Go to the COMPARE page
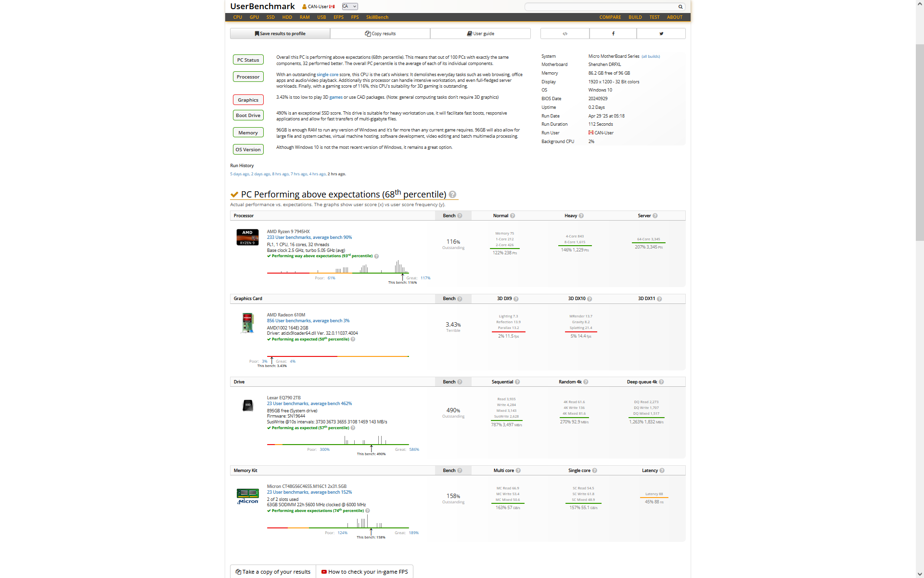The width and height of the screenshot is (924, 578). pyautogui.click(x=610, y=17)
